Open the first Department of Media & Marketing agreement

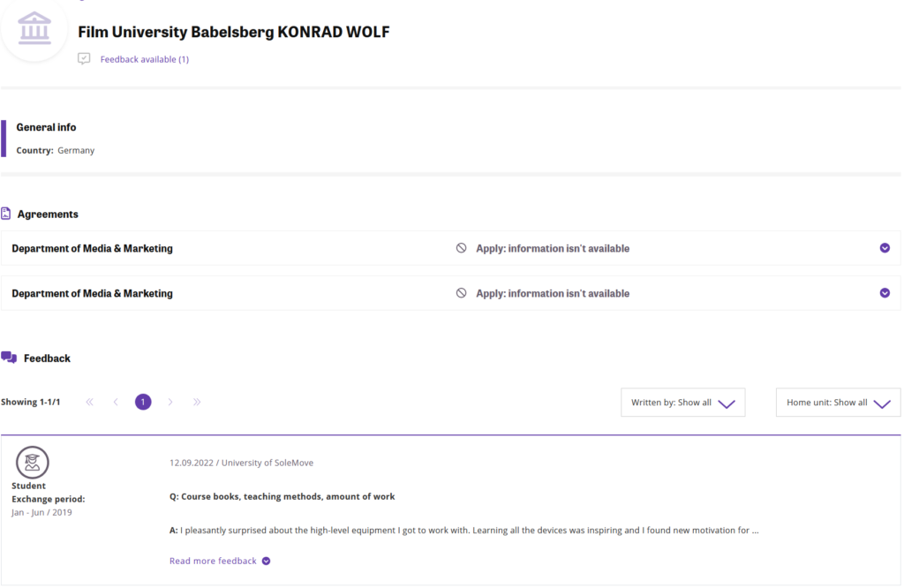(451, 248)
